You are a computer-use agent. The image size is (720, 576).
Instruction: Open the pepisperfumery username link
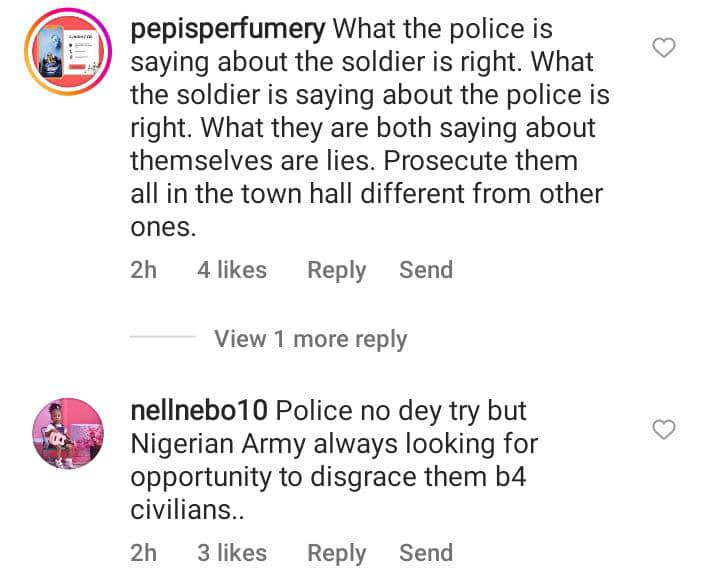click(228, 30)
